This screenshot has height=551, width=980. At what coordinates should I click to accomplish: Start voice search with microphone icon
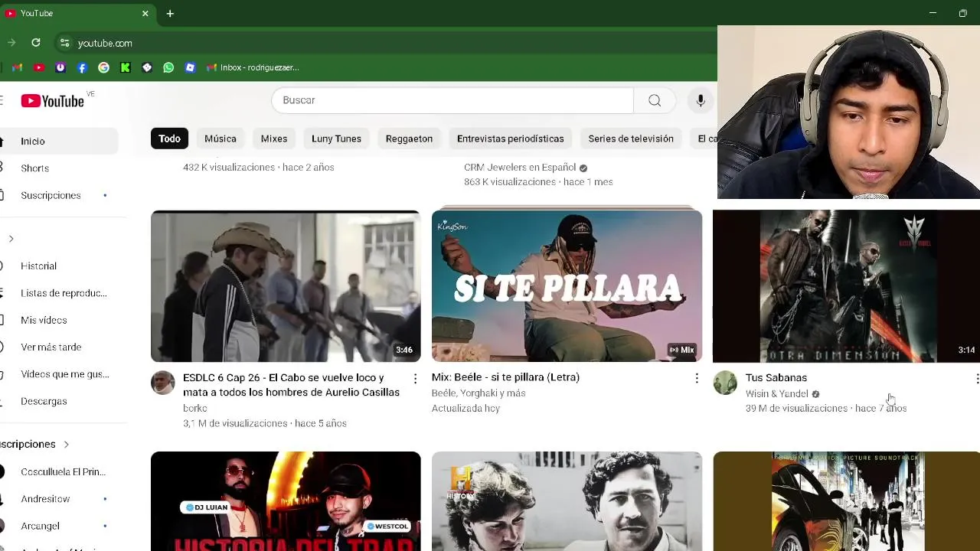point(700,100)
